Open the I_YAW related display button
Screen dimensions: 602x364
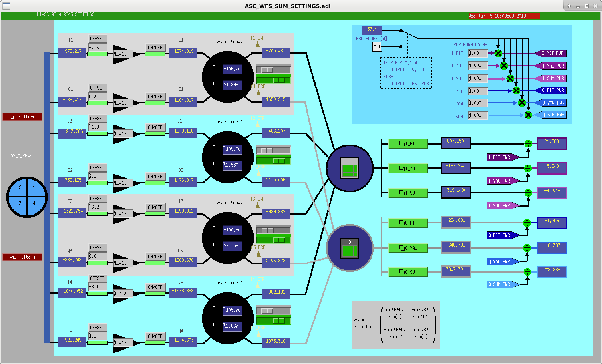coord(408,169)
